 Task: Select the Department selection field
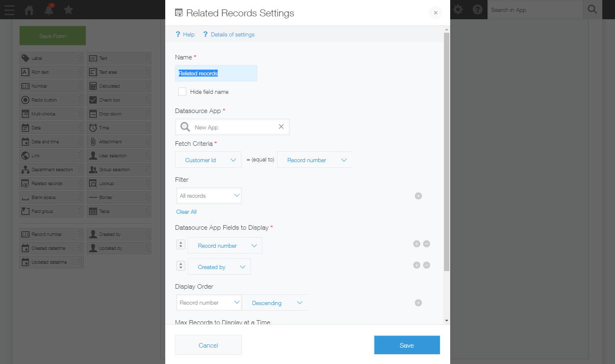pos(51,170)
